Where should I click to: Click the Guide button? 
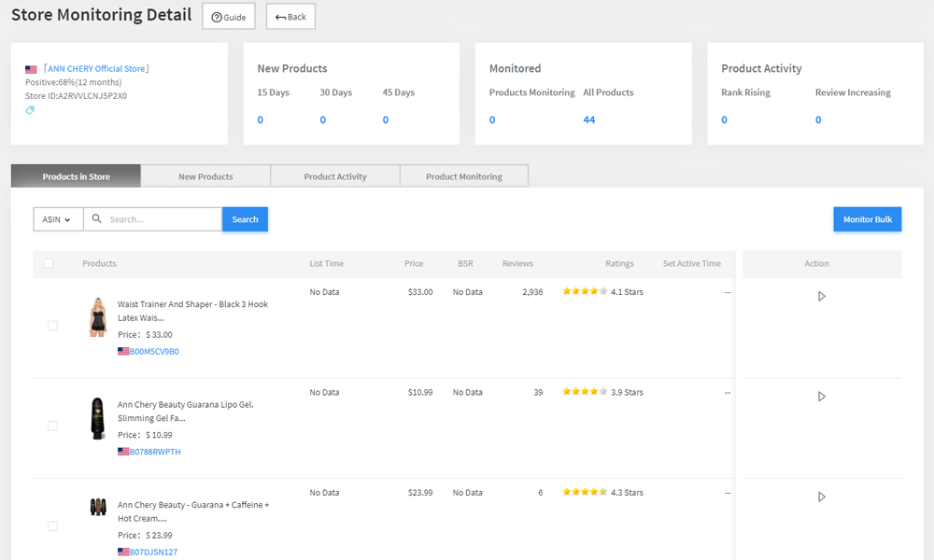click(229, 17)
